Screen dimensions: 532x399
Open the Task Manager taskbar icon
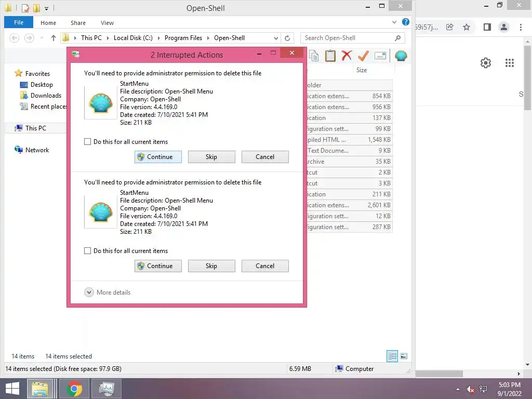tap(107, 389)
